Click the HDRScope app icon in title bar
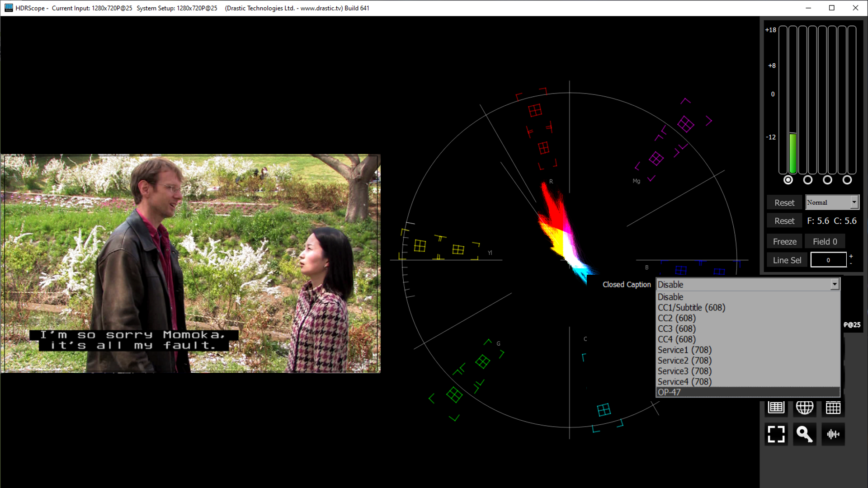The width and height of the screenshot is (868, 488). (9, 8)
